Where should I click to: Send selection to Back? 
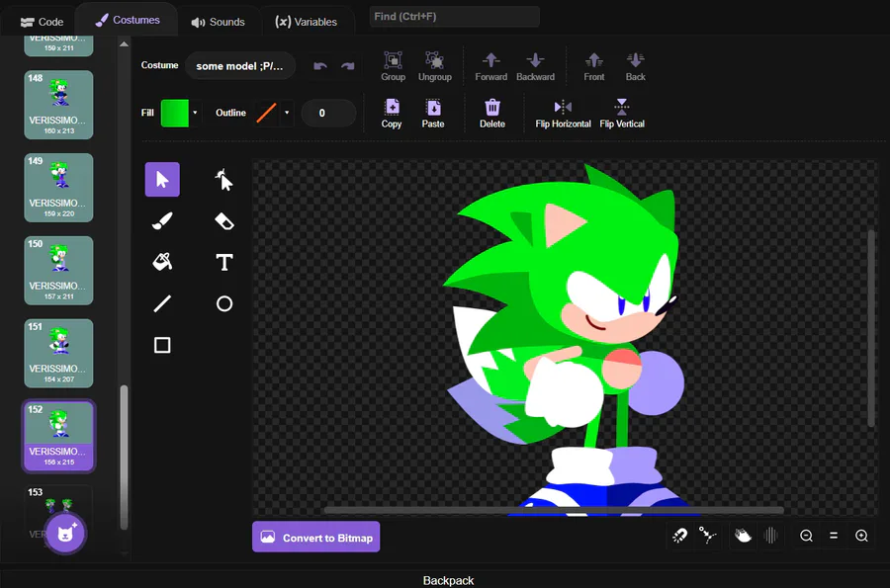[635, 66]
